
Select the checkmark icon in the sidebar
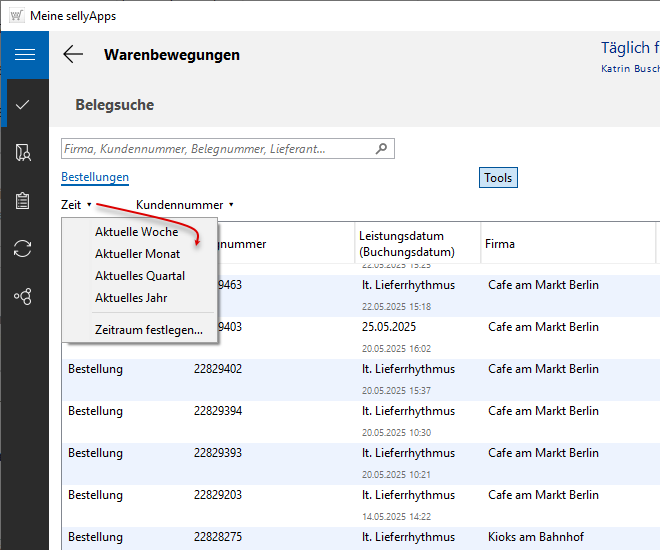tap(23, 104)
